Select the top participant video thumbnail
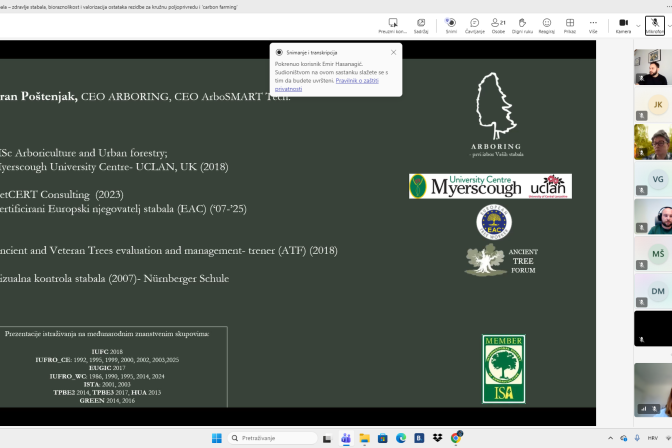 coord(653,67)
